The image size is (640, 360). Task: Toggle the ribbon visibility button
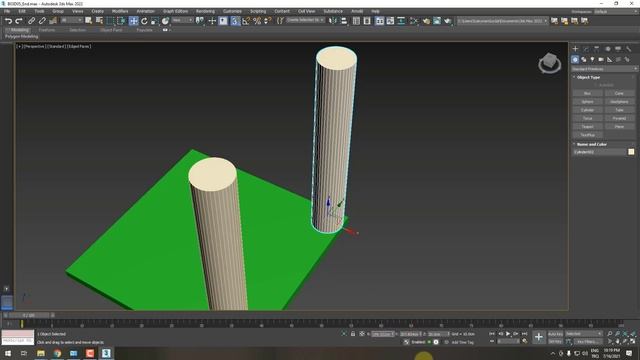tap(380, 20)
